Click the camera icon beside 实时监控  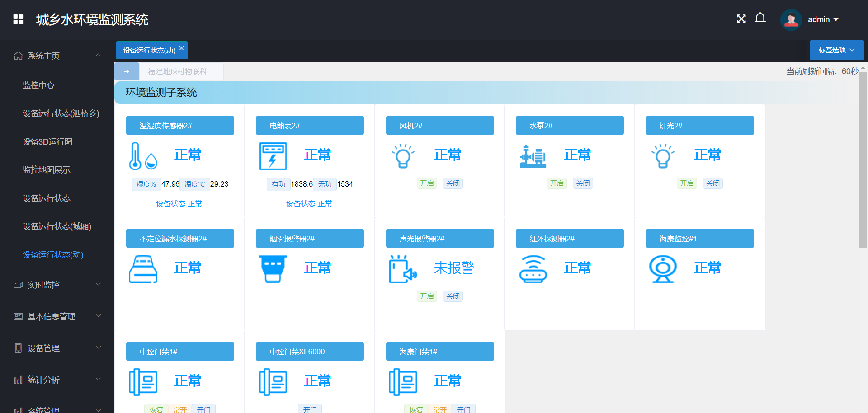[x=18, y=285]
